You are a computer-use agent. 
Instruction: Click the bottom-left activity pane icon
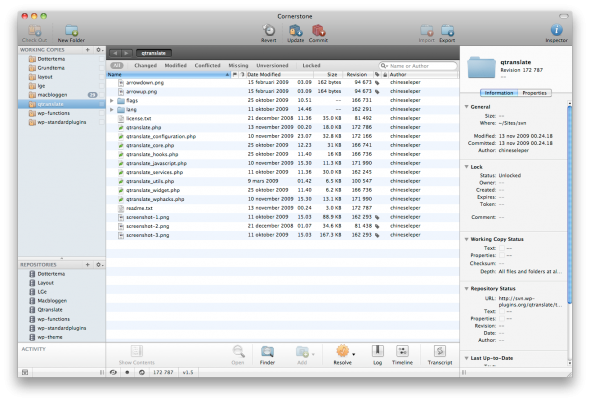25,372
